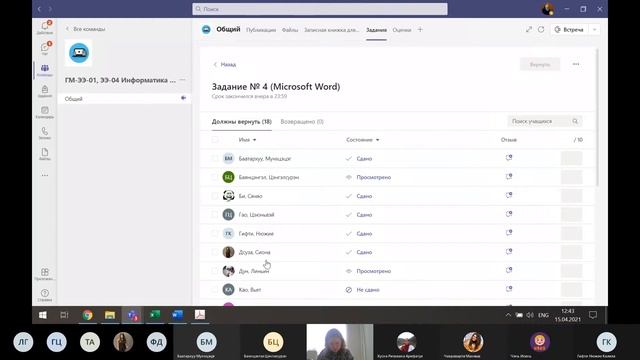The image size is (640, 360).
Task: Click the magnifier in student search box
Action: pyautogui.click(x=575, y=121)
